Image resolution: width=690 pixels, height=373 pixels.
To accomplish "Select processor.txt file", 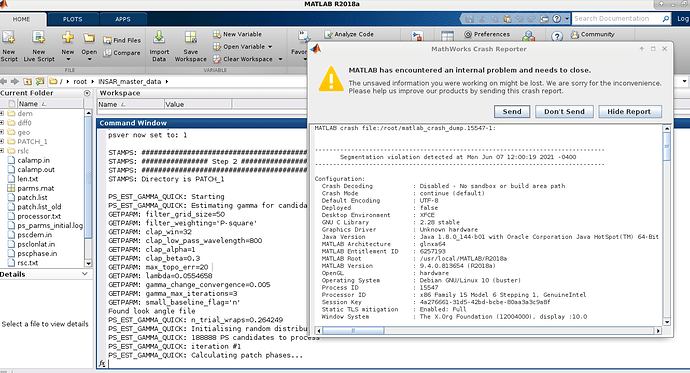I will (x=34, y=216).
